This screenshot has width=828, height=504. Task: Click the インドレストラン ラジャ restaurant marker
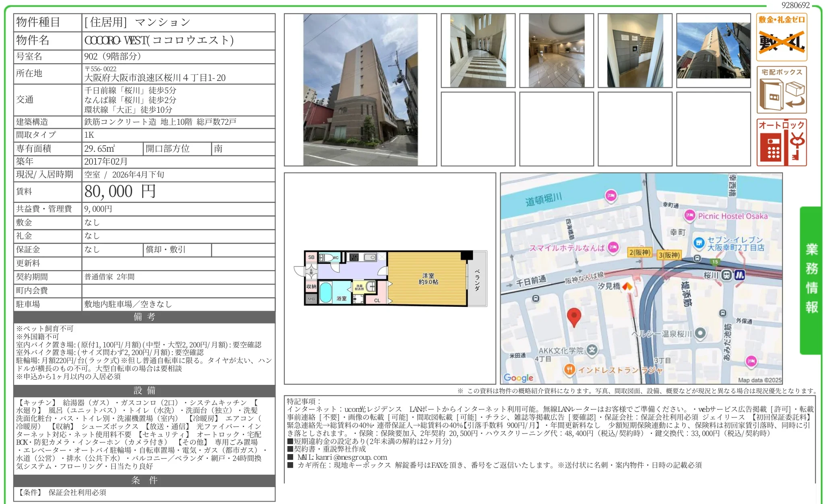tap(569, 369)
